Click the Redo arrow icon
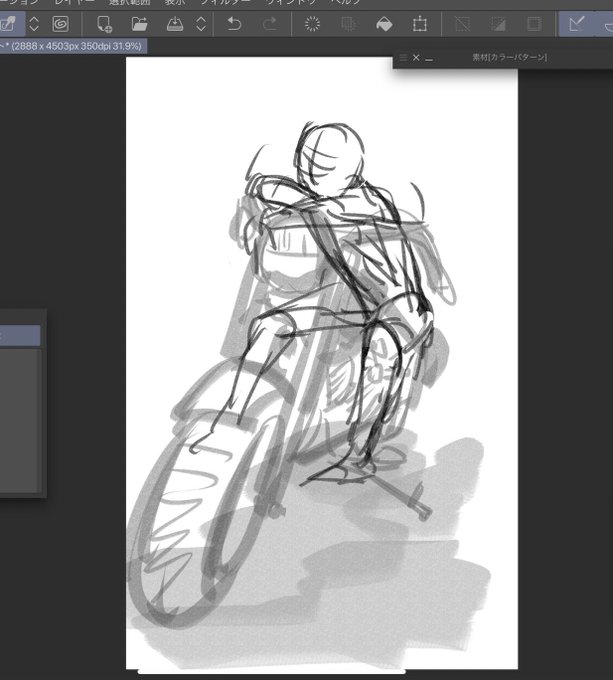 (270, 24)
